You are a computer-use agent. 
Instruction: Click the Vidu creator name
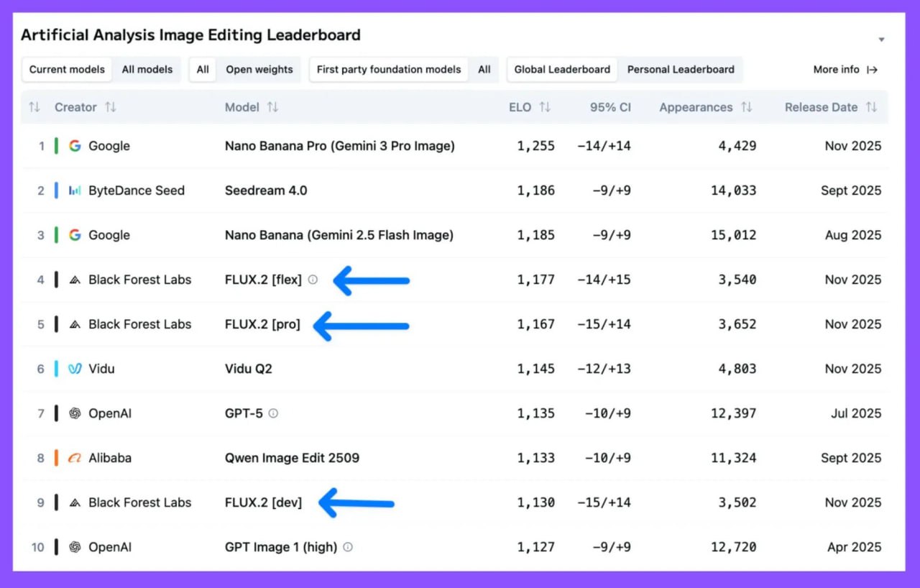coord(101,369)
